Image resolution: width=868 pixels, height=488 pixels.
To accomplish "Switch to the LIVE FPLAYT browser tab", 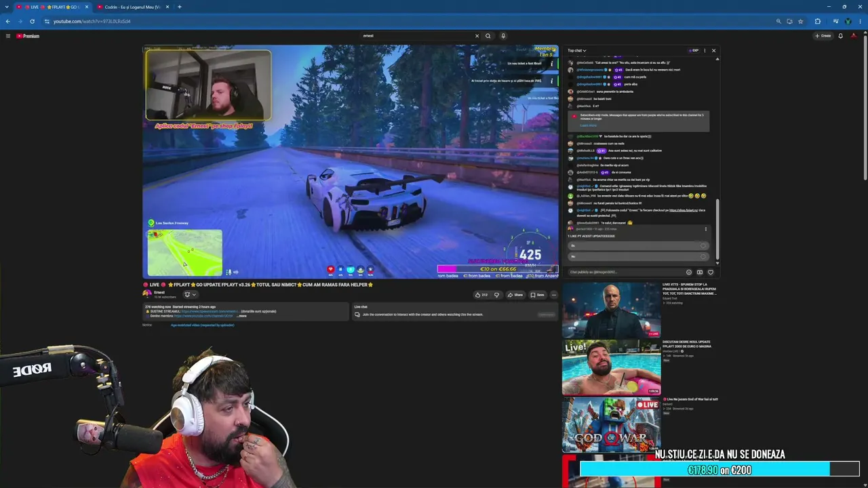I will (52, 7).
